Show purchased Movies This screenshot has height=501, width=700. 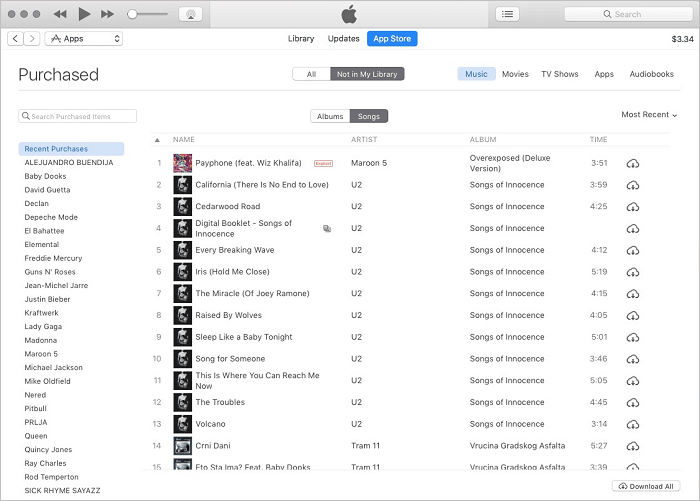pyautogui.click(x=515, y=74)
